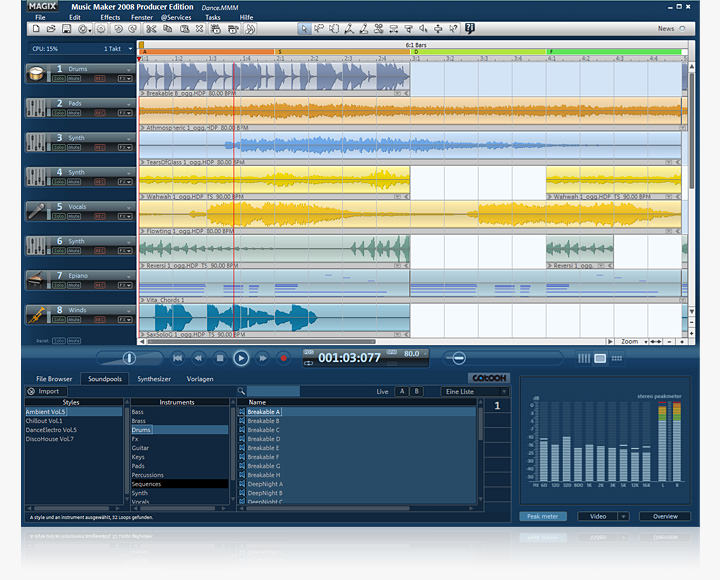
Task: Click the Catooh logo button
Action: coord(489,378)
